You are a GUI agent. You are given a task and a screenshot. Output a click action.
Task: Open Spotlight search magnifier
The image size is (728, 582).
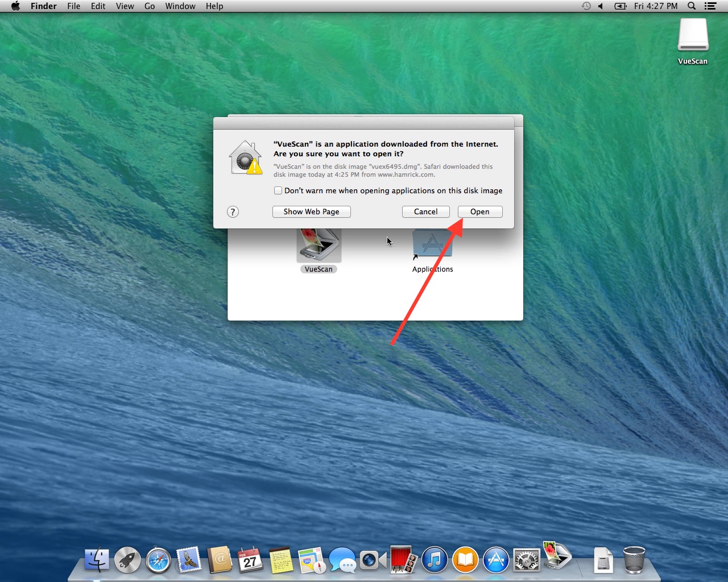pyautogui.click(x=692, y=6)
